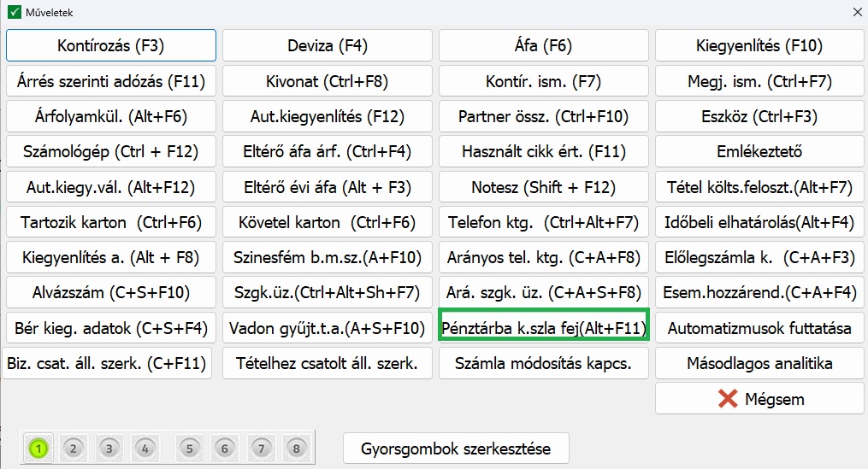
Task: Select quick button page 8
Action: [297, 448]
